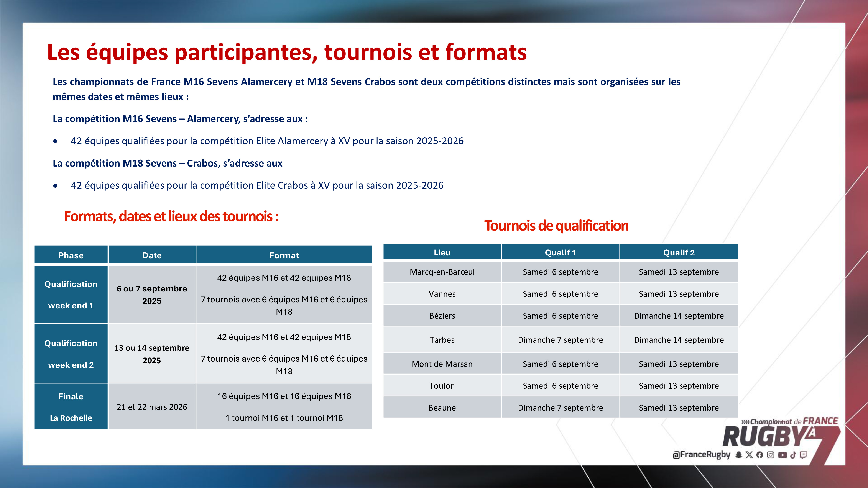868x488 pixels.
Task: Select the 'Finale La Rochelle' phase cell
Action: click(71, 406)
